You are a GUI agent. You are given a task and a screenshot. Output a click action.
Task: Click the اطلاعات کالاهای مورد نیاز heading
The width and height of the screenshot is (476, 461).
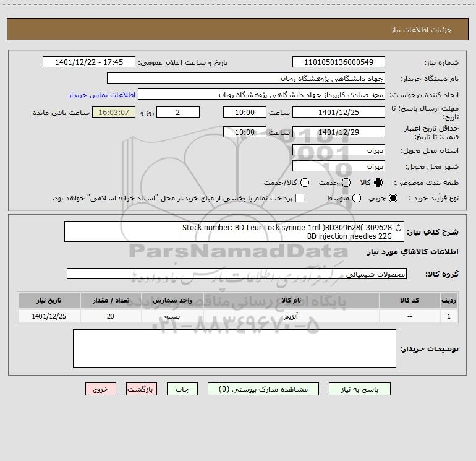point(412,252)
